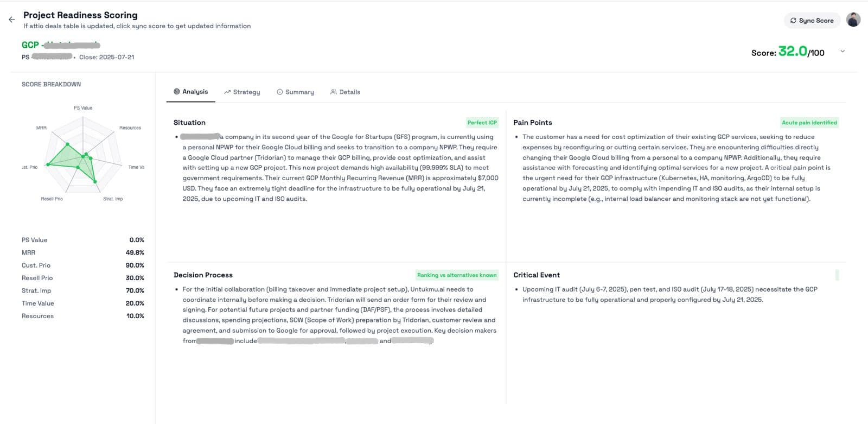868x424 pixels.
Task: Open the user profile avatar
Action: click(853, 20)
